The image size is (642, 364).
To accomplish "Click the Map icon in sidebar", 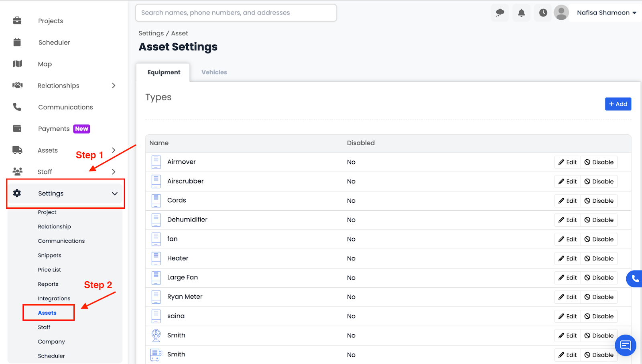I will [x=17, y=64].
